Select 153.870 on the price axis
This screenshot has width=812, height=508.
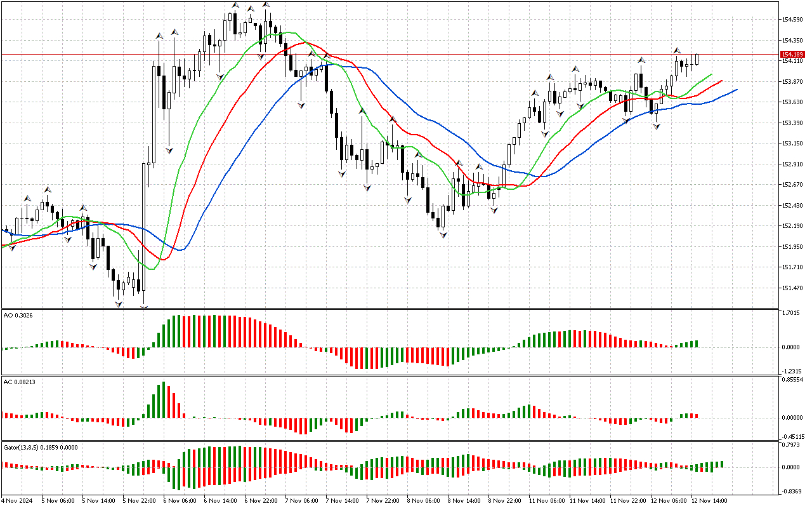794,82
